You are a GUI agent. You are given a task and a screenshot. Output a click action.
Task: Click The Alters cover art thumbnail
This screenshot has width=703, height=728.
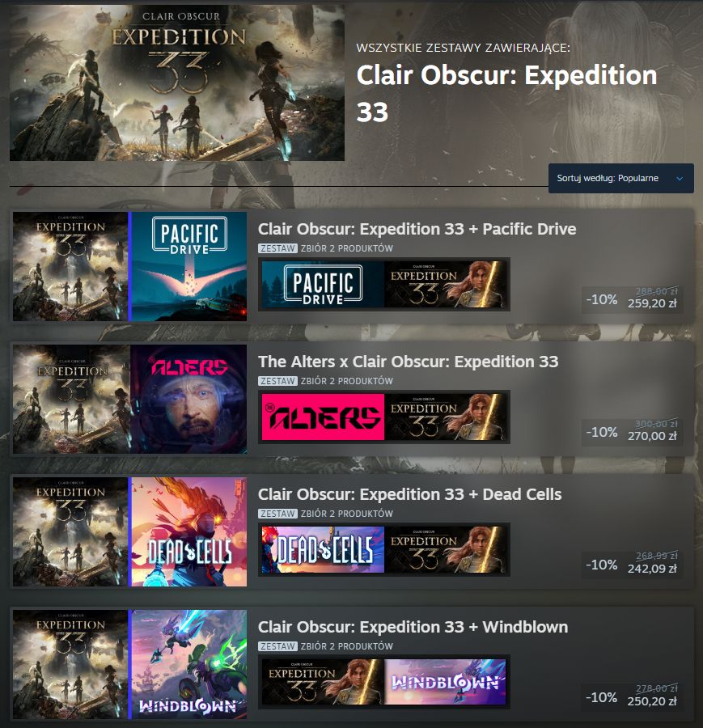tap(189, 400)
